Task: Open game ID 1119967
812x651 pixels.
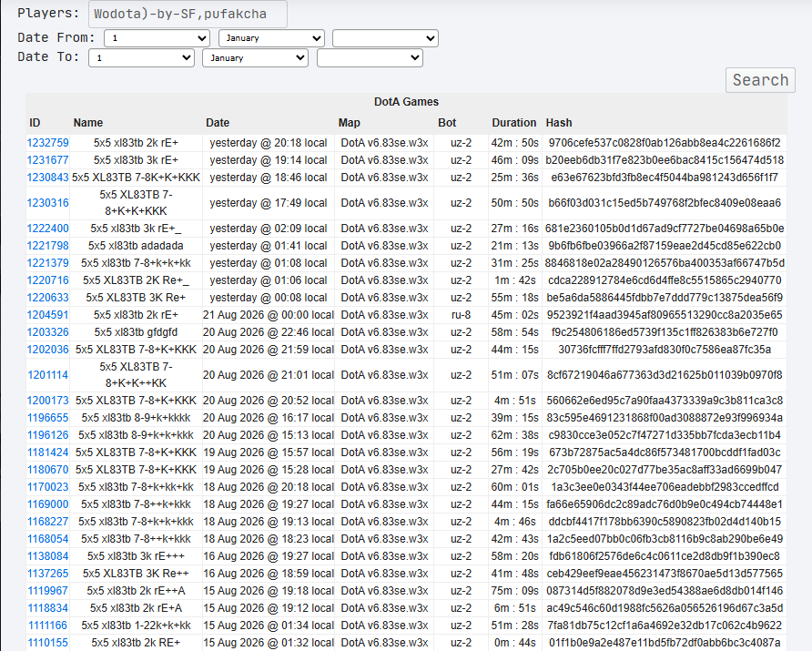Action: [x=47, y=591]
